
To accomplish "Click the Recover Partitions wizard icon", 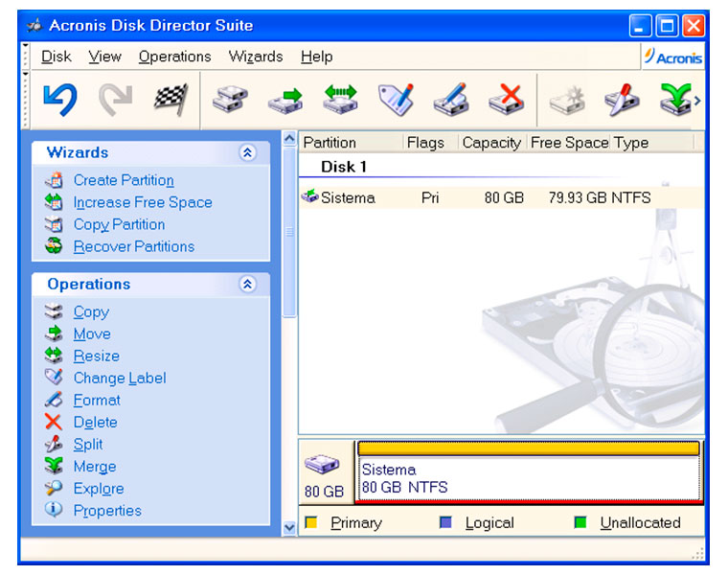I will tap(54, 245).
